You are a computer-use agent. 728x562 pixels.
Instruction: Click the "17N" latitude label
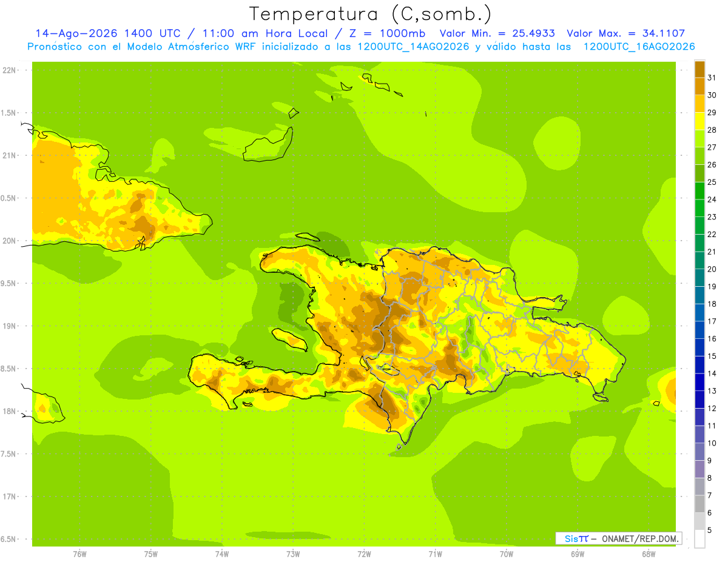point(8,497)
